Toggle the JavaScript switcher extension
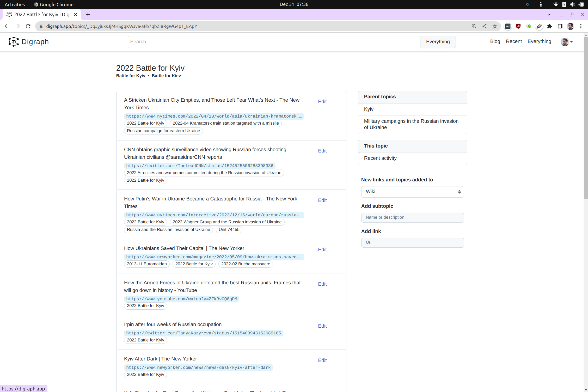 click(x=529, y=26)
